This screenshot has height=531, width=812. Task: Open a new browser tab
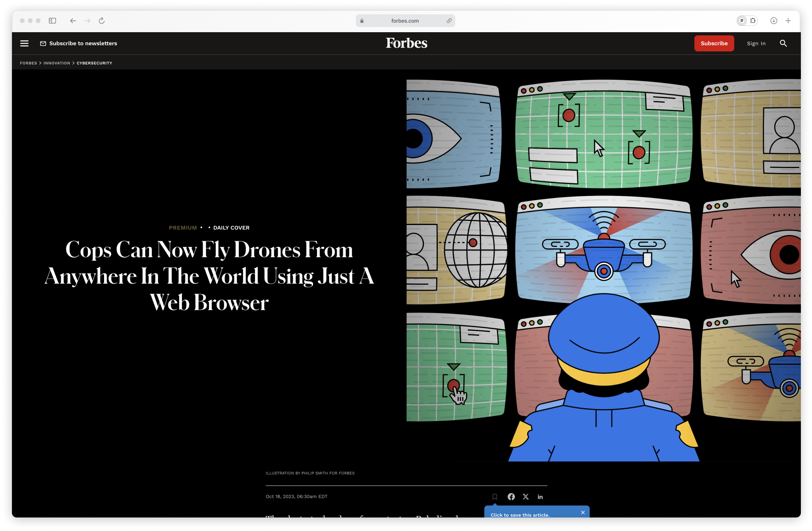[788, 21]
